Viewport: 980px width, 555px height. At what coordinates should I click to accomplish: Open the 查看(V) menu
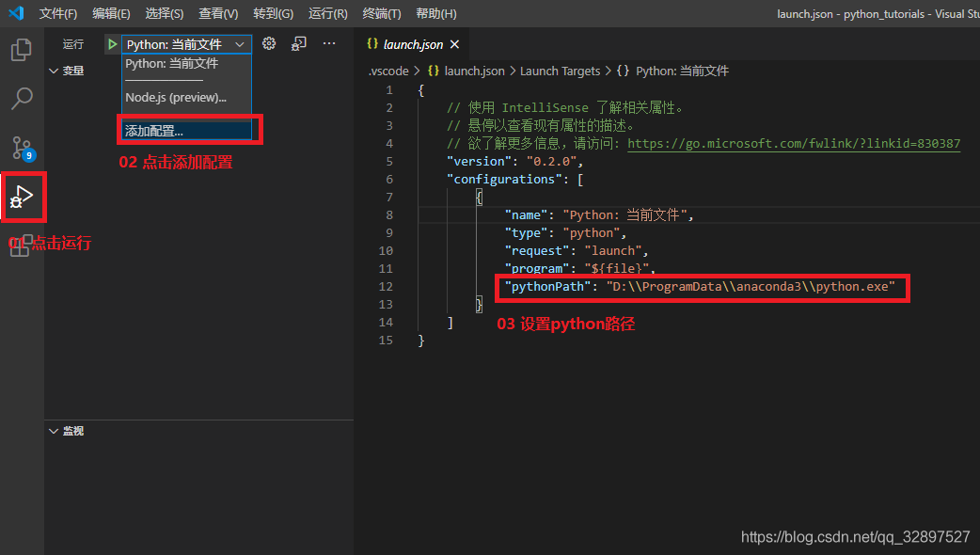218,14
